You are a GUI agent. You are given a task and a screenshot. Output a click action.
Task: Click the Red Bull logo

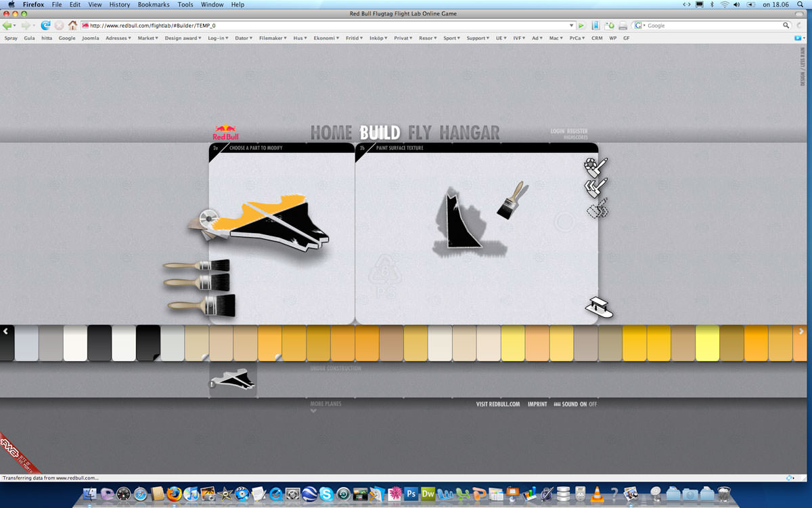(226, 132)
